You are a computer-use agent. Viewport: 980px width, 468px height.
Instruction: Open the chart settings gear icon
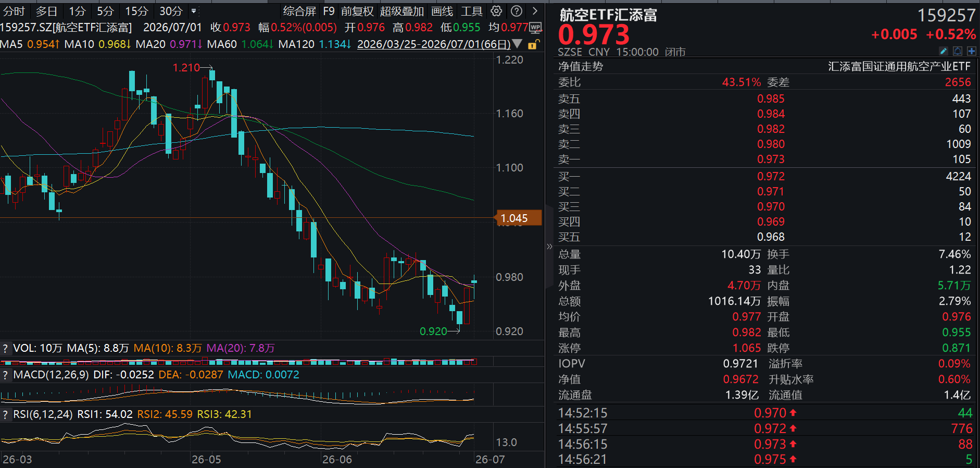[x=497, y=11]
